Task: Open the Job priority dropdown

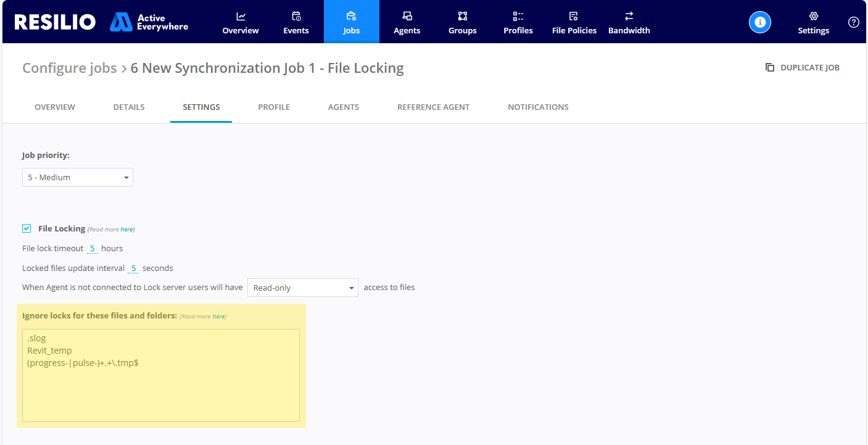Action: pyautogui.click(x=77, y=177)
